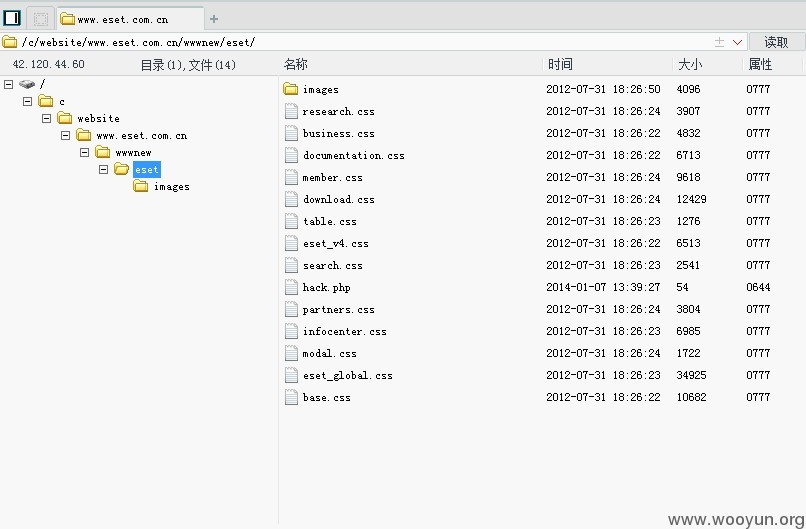Select the highlighted eset folder in tree
Viewport: 806px width, 529px height.
tap(147, 169)
